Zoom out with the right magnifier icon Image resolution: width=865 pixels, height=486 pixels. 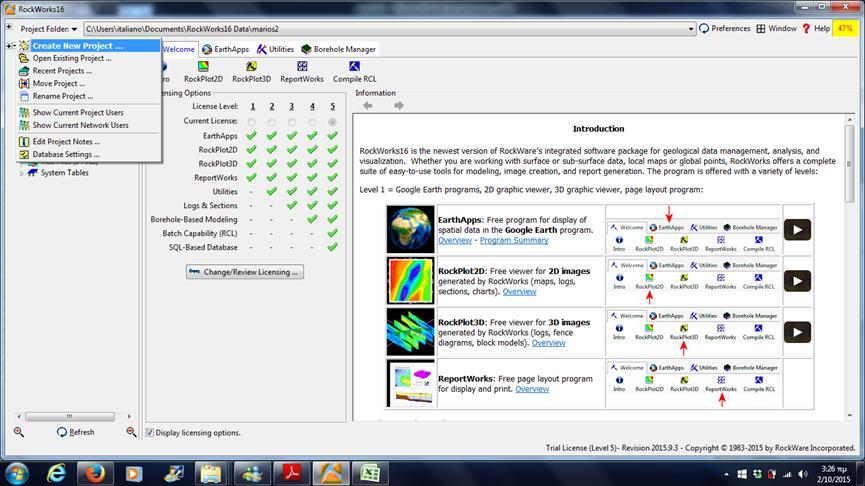coord(131,432)
